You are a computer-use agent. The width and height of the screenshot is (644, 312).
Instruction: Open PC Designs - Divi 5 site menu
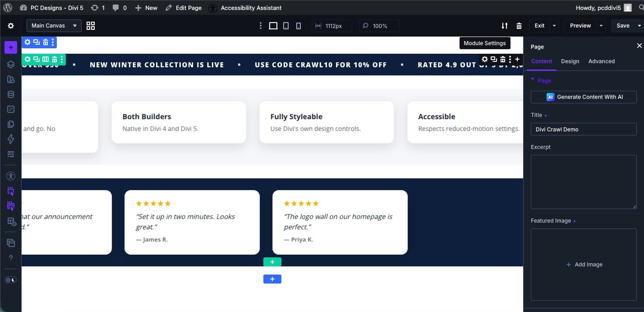coord(52,8)
